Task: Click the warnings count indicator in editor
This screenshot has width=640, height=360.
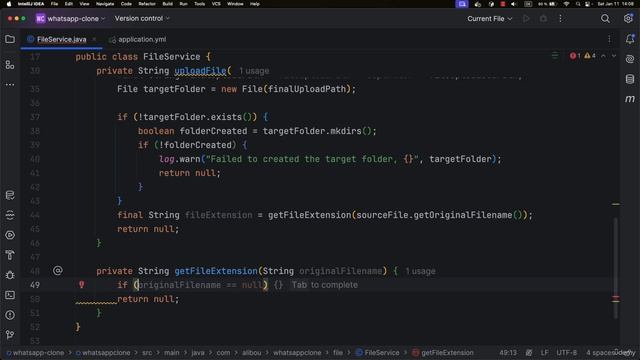Action: pos(590,56)
